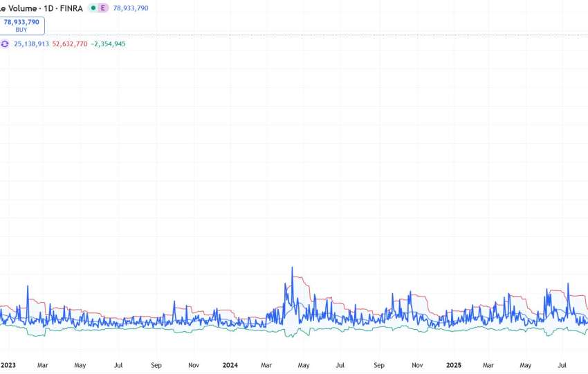Select the red 52,632,770 indicator value
Screen dimensions: 588x374
70,44
